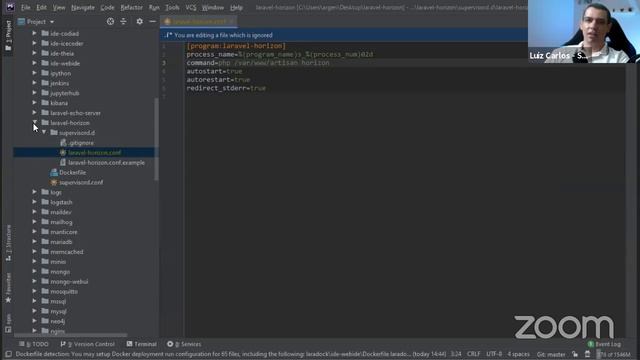Click the UTF-8 encoding status

pos(494,354)
